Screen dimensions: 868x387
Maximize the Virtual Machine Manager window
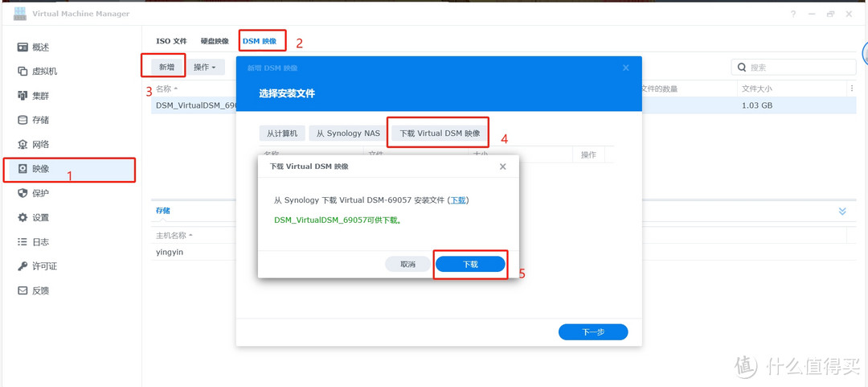tap(830, 14)
